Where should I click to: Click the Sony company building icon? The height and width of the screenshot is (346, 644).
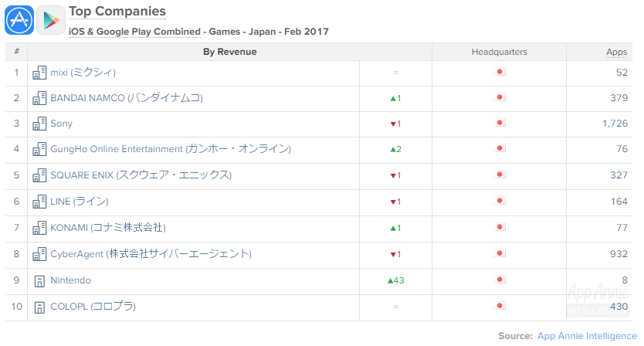click(x=39, y=124)
